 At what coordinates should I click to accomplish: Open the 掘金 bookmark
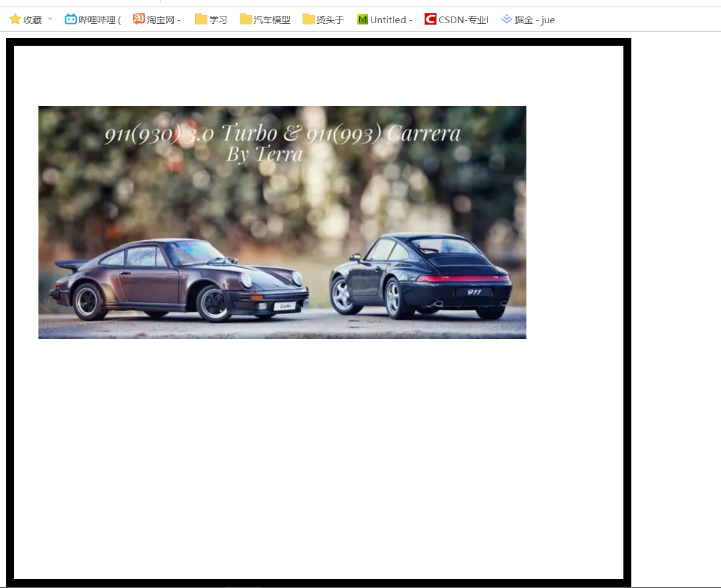point(528,20)
